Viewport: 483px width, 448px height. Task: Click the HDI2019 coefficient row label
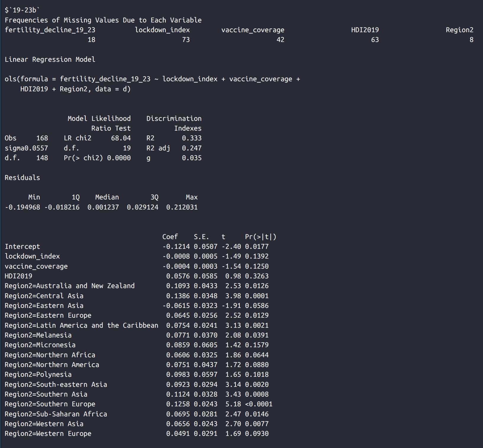[x=18, y=276]
